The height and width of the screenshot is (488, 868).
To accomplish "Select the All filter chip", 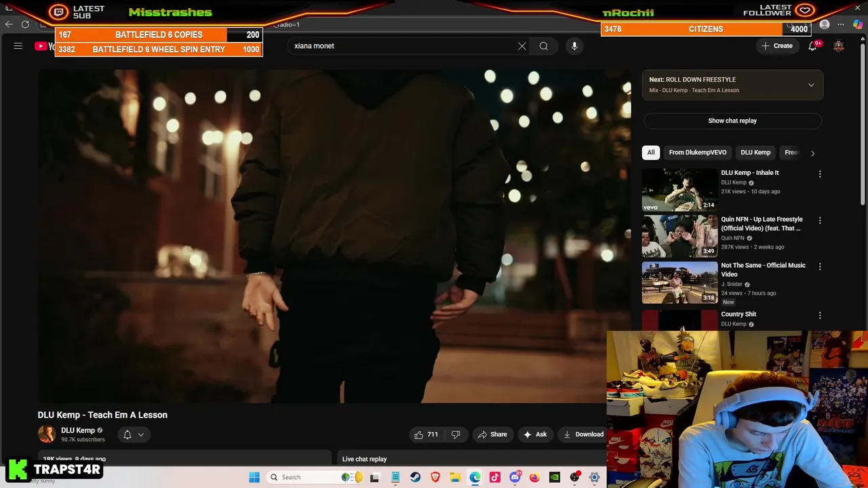I will click(651, 152).
